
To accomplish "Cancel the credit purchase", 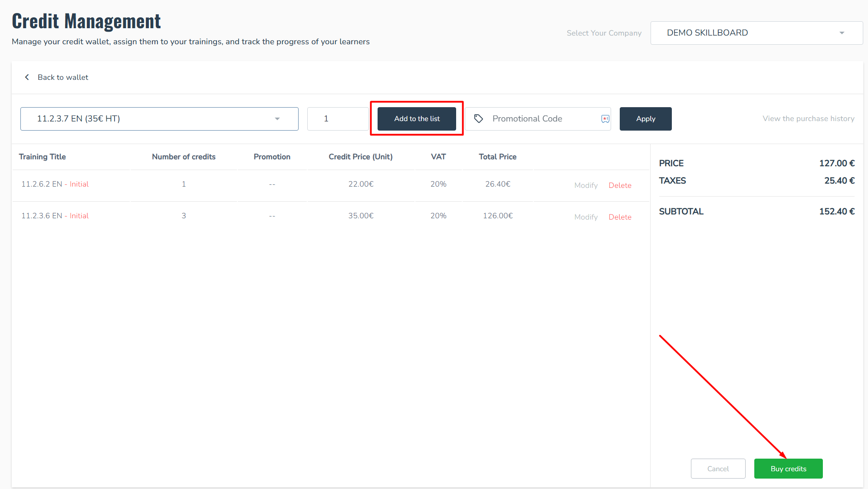I will (718, 469).
